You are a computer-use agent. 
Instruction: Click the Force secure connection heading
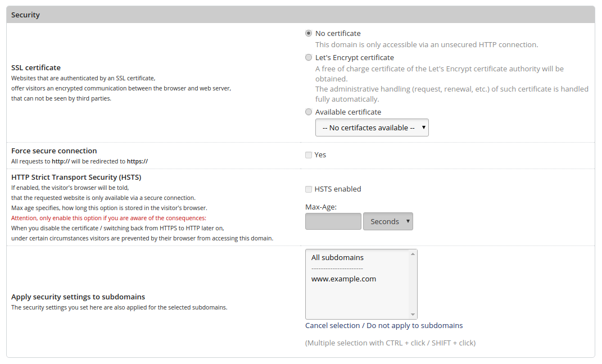[x=54, y=151]
